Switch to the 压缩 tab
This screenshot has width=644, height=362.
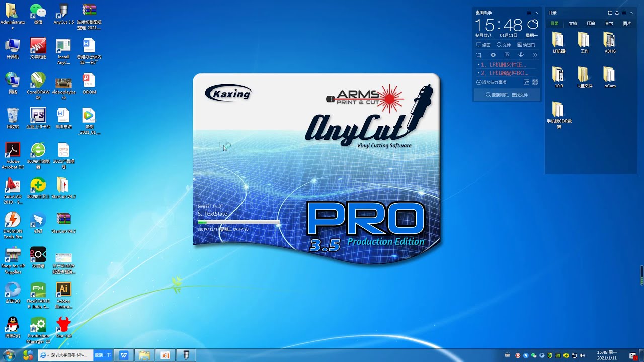(x=591, y=23)
